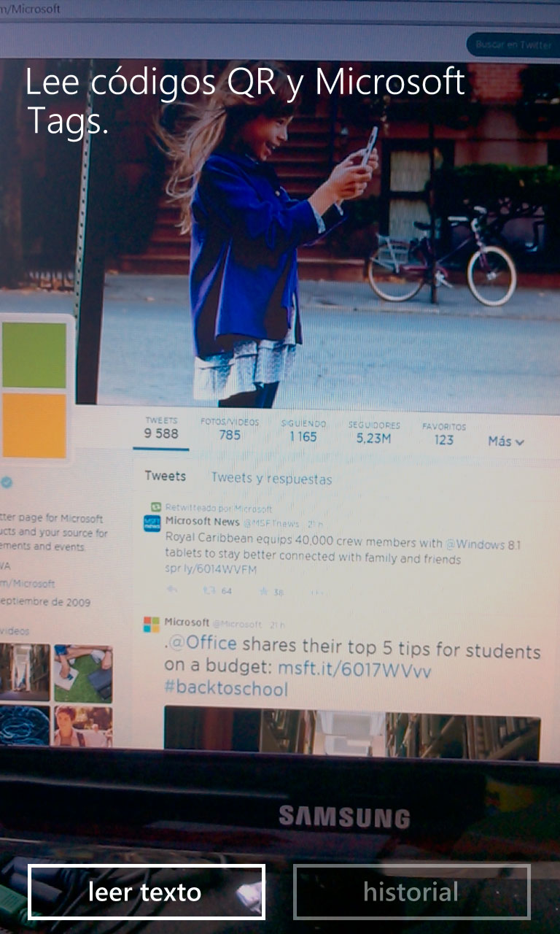Screen dimensions: 560x934
Task: Open the historial button
Action: click(411, 892)
